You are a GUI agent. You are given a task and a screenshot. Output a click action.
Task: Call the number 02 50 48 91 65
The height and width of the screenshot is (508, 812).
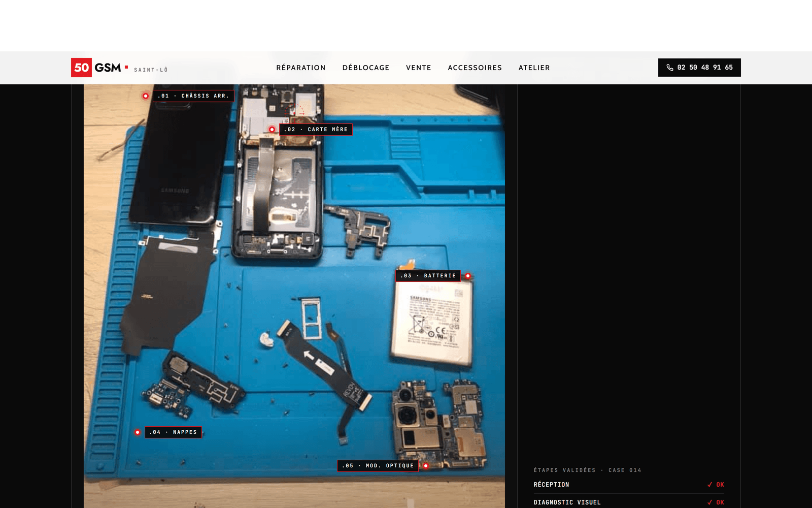click(x=699, y=68)
